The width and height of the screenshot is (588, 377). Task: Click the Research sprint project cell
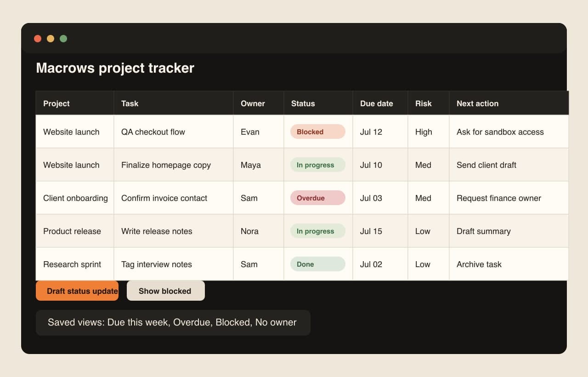pyautogui.click(x=75, y=264)
